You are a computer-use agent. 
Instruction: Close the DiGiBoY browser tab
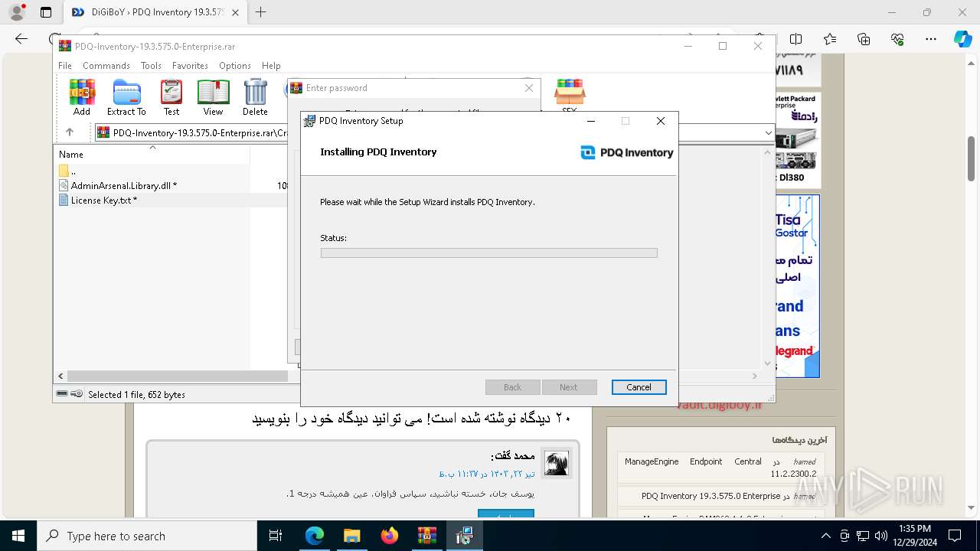pos(236,12)
